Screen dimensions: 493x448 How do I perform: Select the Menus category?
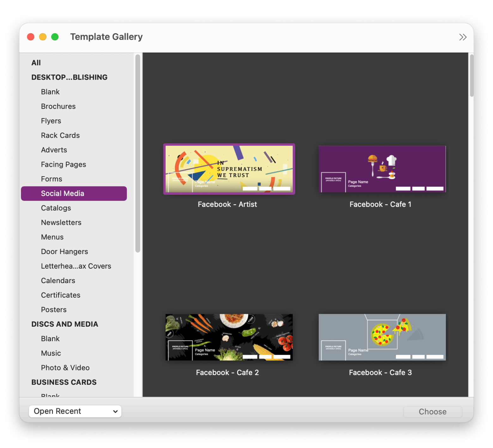click(x=52, y=237)
